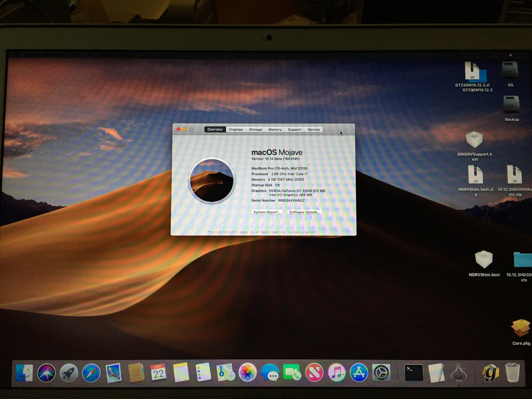Viewport: 532px width, 399px height.
Task: Switch to the Storage tab
Action: pyautogui.click(x=255, y=129)
